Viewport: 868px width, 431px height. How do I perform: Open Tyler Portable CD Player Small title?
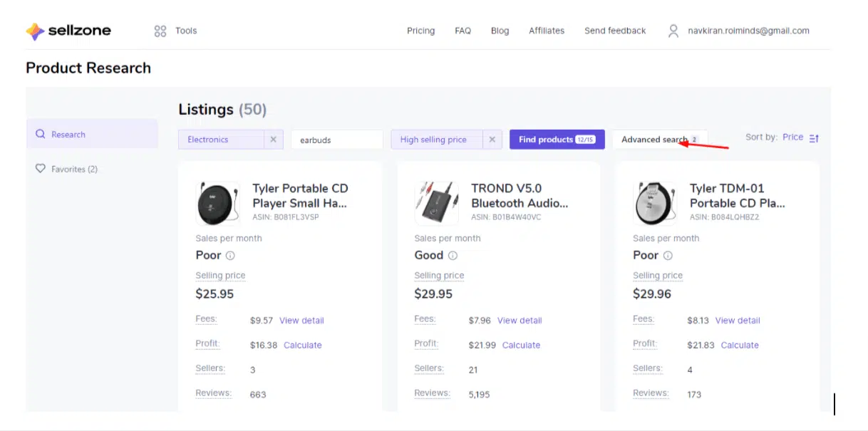[300, 196]
